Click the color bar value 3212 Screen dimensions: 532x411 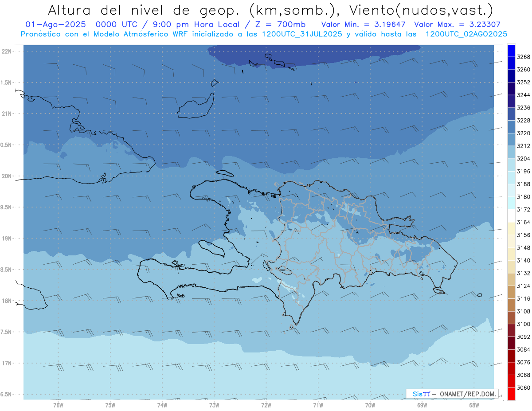524,146
